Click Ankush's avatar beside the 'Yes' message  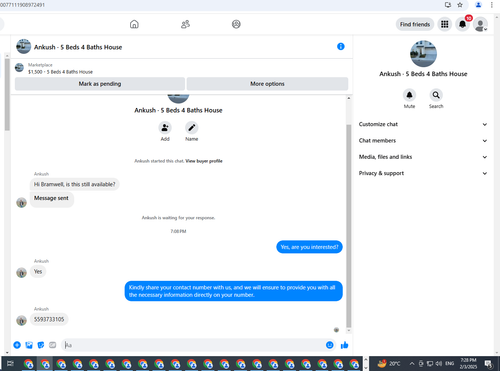[21, 273]
